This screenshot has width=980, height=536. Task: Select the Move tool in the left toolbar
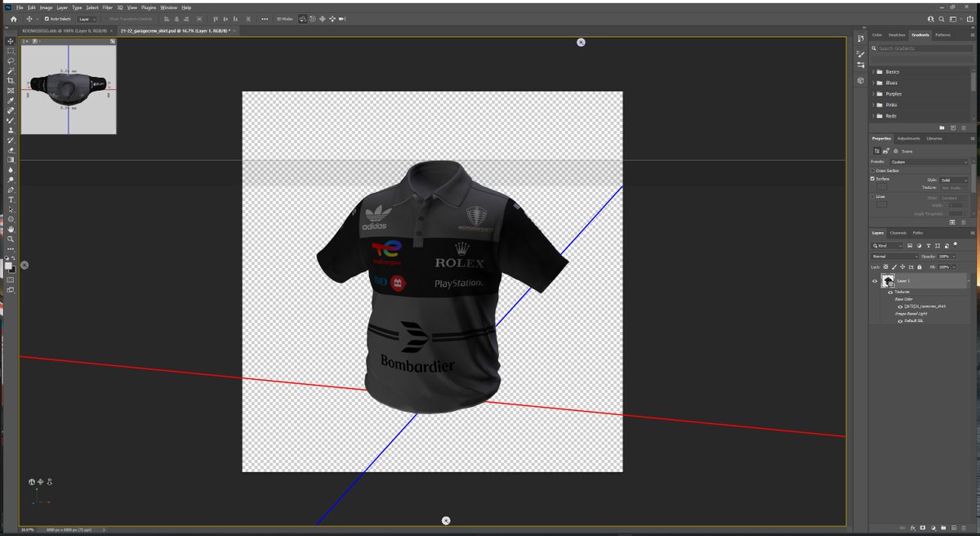[11, 41]
